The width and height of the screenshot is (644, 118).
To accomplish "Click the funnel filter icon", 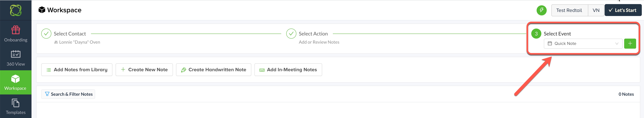I will tap(47, 94).
